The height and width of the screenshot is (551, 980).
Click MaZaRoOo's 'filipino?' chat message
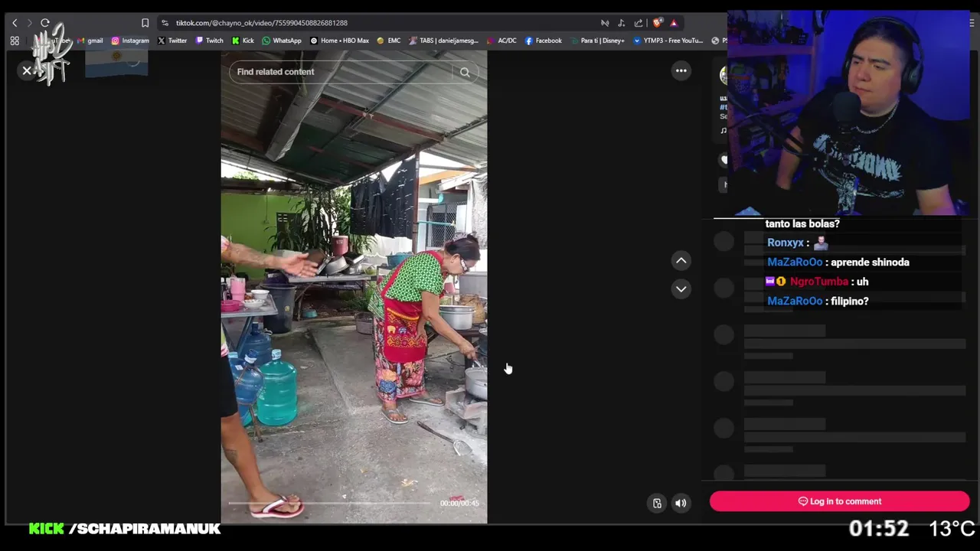click(x=849, y=302)
